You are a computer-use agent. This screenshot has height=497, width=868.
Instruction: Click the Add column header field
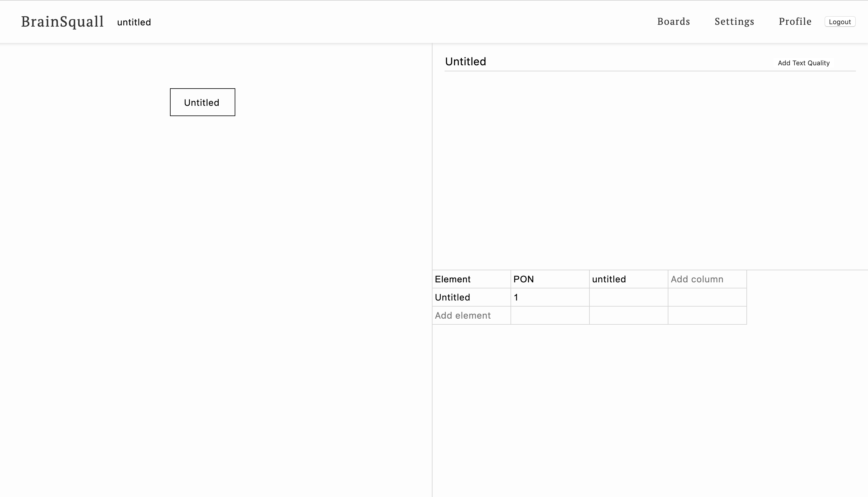point(707,279)
